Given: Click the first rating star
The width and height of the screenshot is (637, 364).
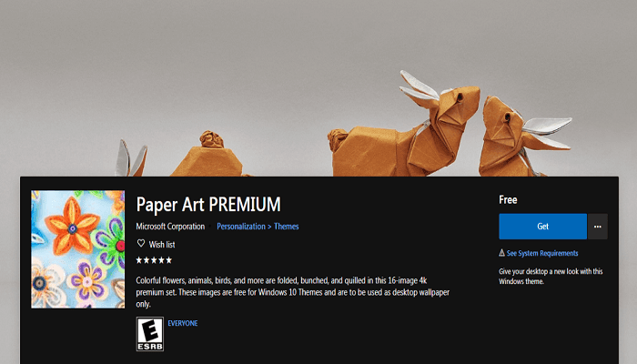Looking at the screenshot, I should (139, 260).
